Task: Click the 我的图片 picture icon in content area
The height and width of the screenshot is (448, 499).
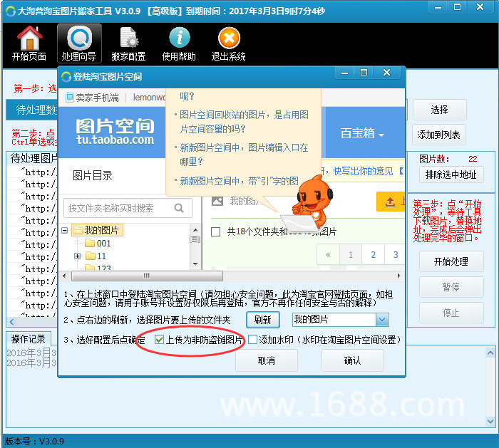Action: tap(217, 201)
